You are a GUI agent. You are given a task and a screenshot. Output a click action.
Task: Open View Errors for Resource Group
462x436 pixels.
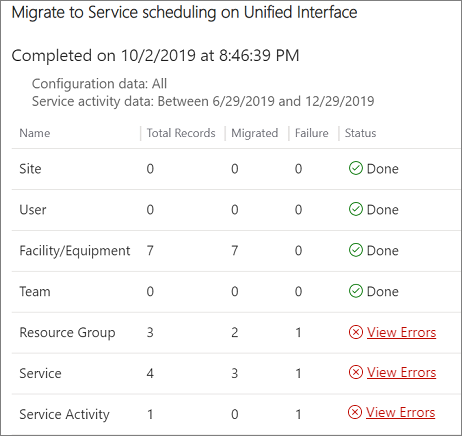coord(401,332)
